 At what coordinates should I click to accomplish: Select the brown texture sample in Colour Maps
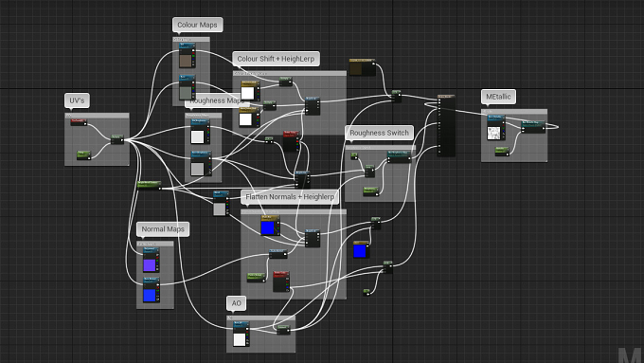[x=188, y=56]
